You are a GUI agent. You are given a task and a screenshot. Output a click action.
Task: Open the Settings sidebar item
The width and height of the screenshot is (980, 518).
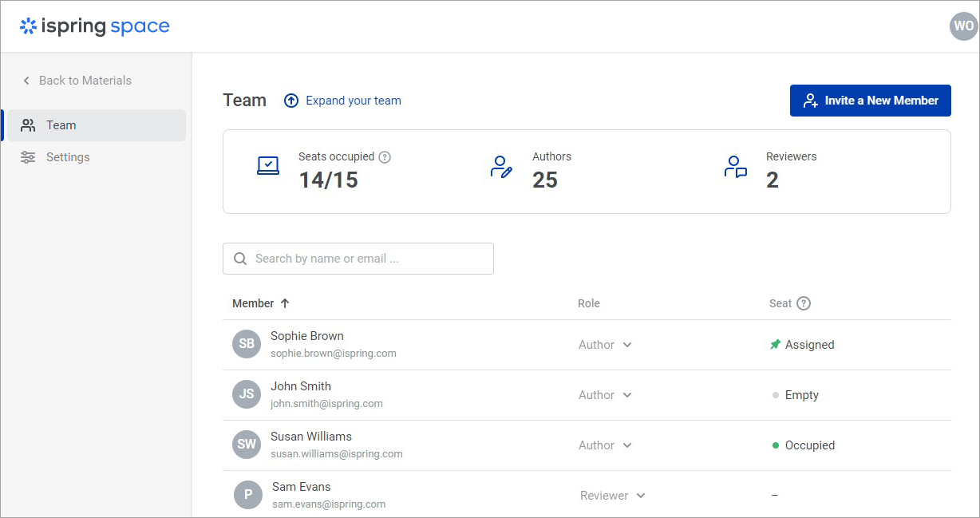click(96, 157)
